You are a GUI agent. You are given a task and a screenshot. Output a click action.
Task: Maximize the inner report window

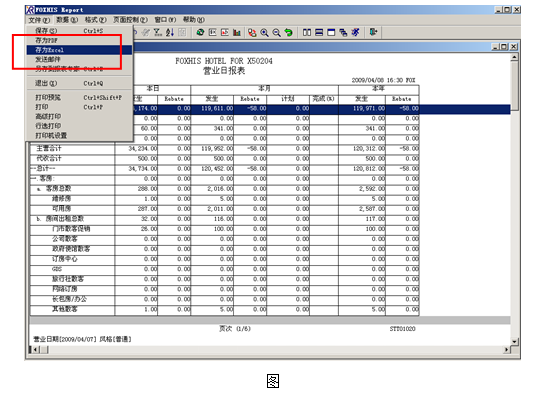pos(504,47)
